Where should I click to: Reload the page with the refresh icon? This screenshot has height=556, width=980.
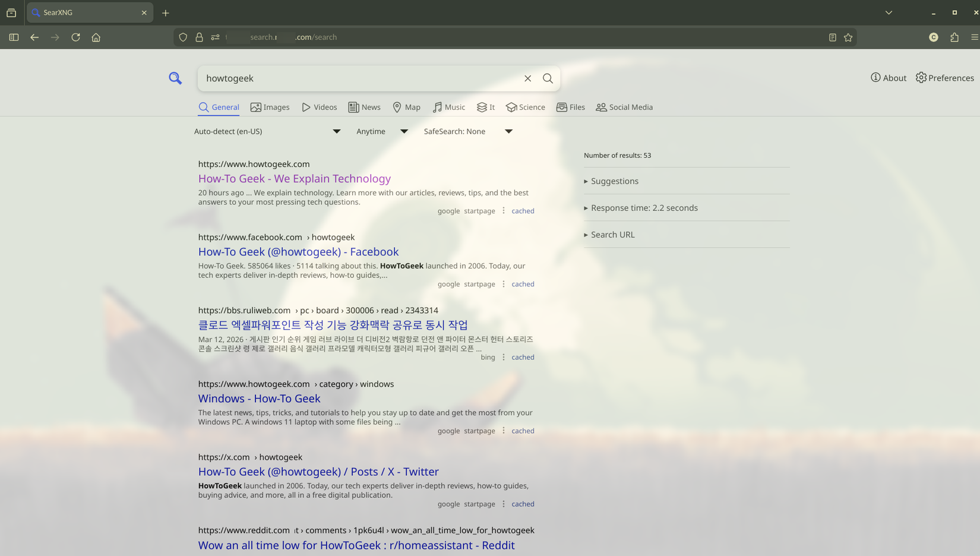(x=75, y=37)
